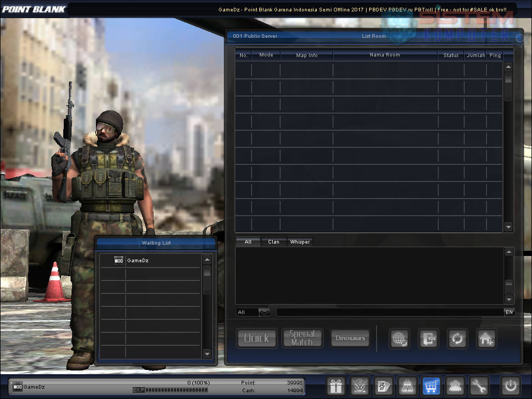Switch to the Clan chat tab
The width and height of the screenshot is (532, 399).
[x=274, y=241]
